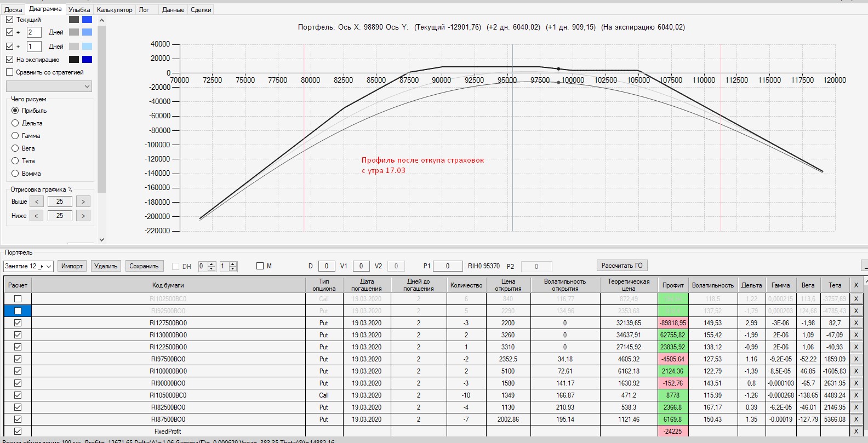Pick the blue swatch for 'Текущий'
This screenshot has height=443, width=868.
point(87,20)
